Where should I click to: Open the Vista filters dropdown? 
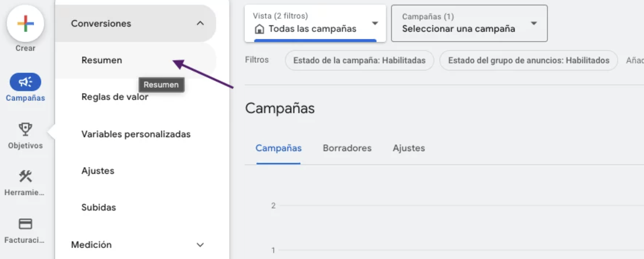point(374,23)
